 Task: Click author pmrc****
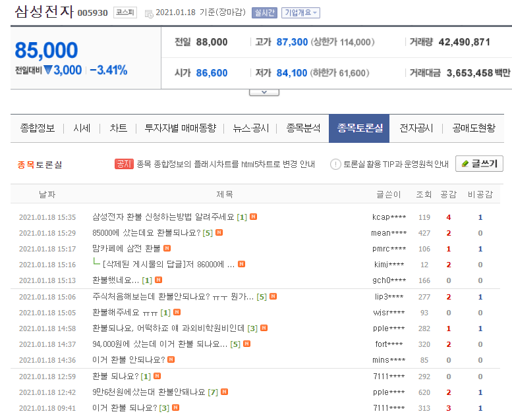(389, 249)
